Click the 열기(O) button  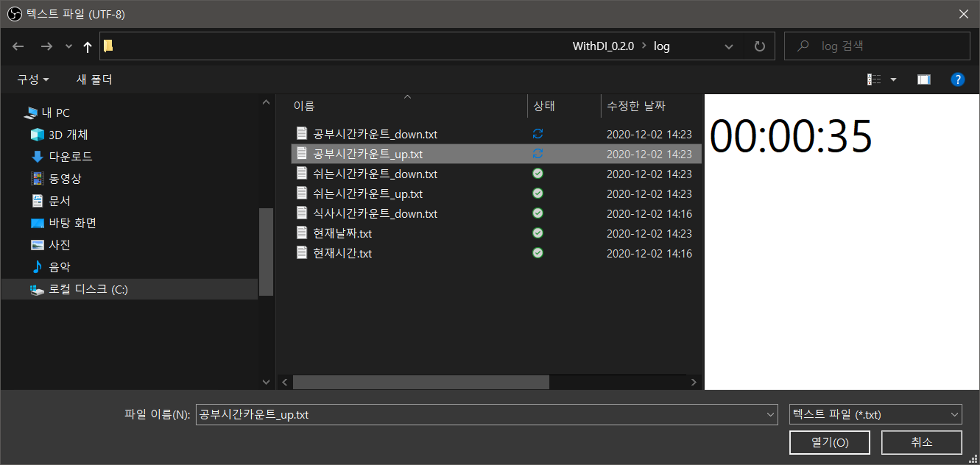[x=830, y=442]
